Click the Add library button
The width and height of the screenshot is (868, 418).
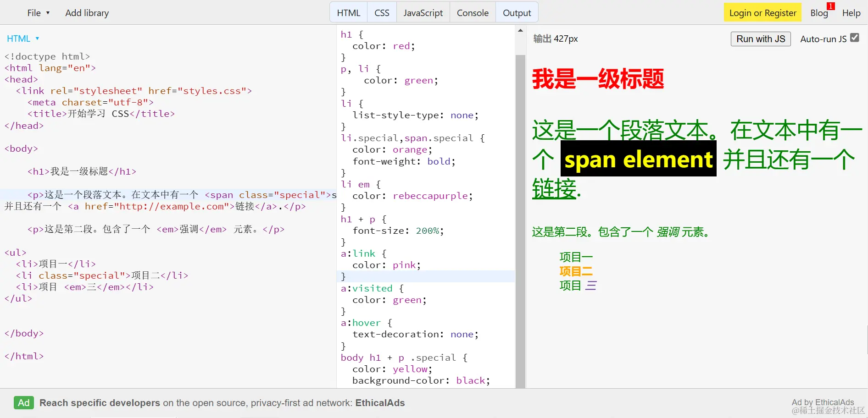click(87, 13)
